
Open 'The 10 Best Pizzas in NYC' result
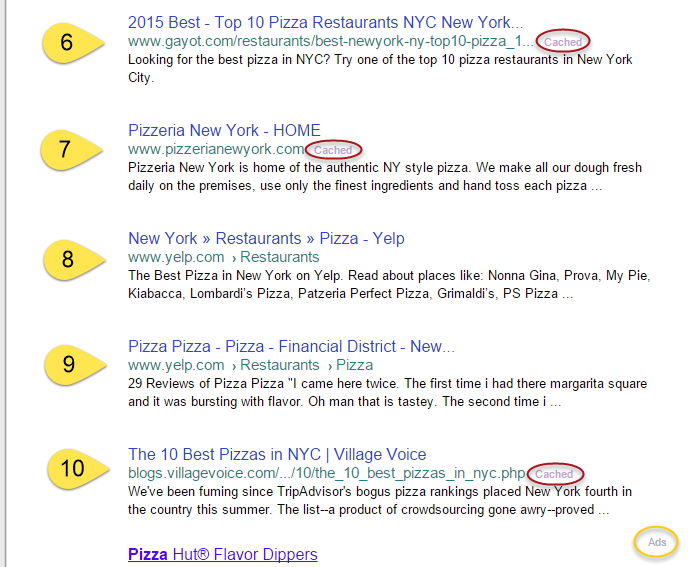coord(277,454)
